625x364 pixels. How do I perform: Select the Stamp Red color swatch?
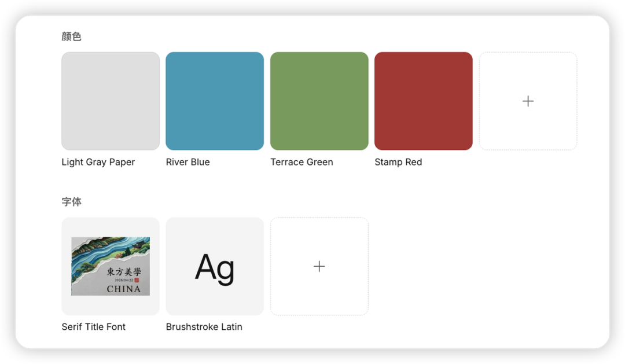pos(423,101)
